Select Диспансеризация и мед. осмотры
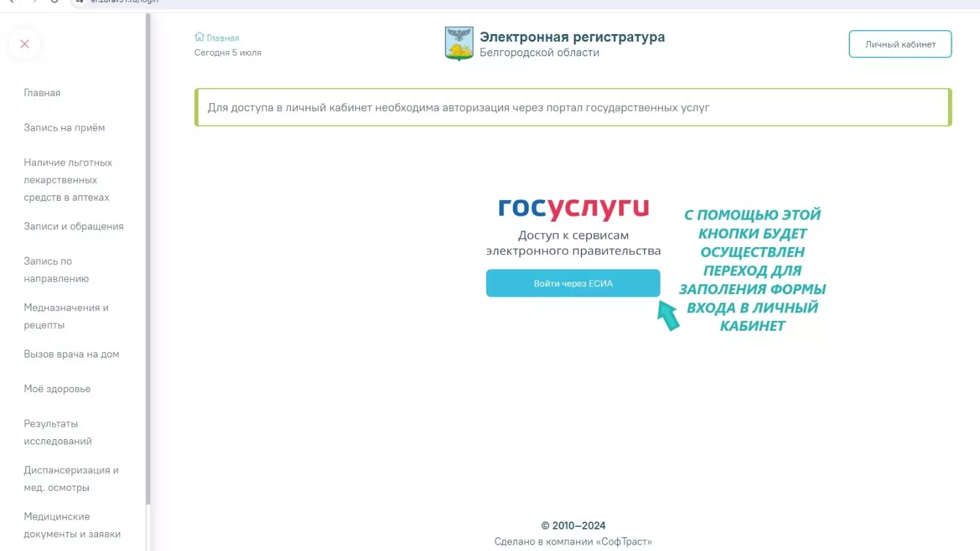Image resolution: width=980 pixels, height=551 pixels. (71, 479)
